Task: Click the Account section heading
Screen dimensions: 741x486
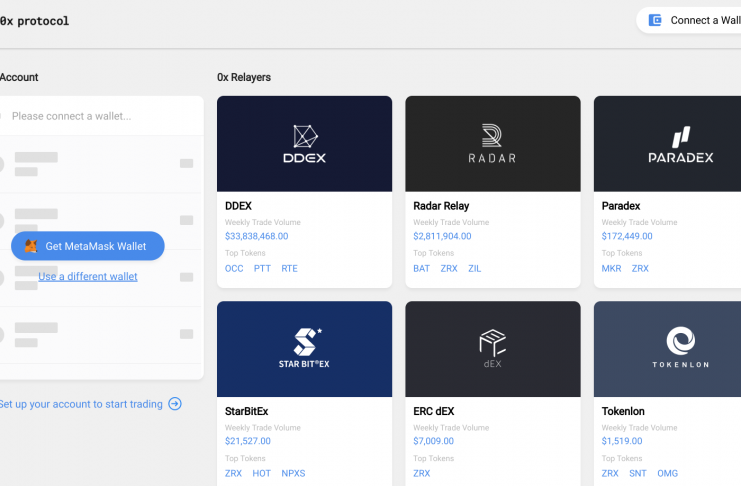Action: coord(19,77)
